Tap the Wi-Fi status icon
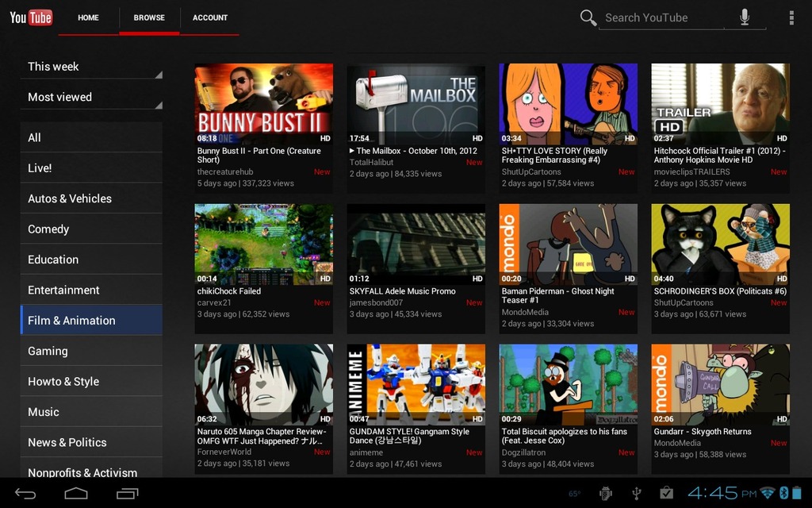The image size is (812, 508). [768, 492]
